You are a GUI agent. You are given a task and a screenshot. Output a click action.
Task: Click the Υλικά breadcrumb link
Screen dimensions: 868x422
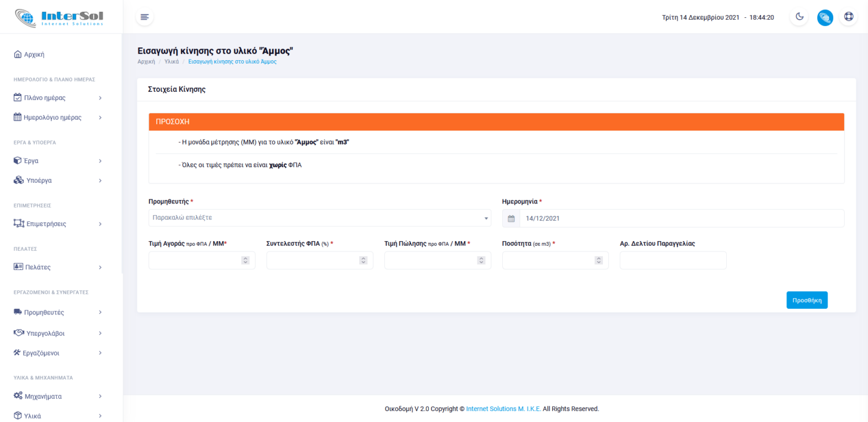click(x=172, y=61)
